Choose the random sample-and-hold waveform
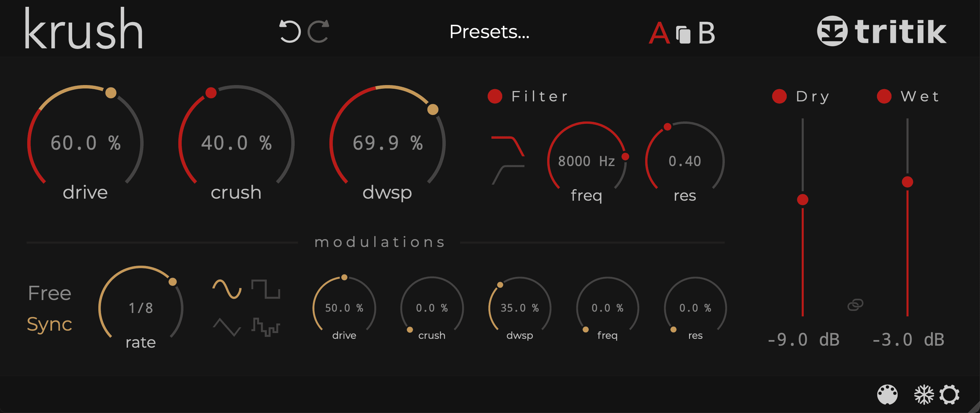 (x=265, y=327)
